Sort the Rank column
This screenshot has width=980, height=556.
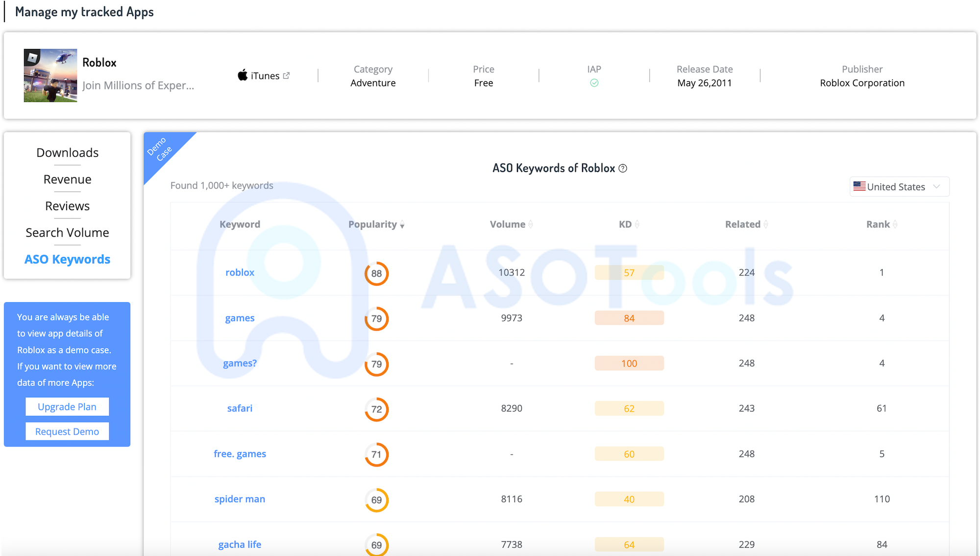895,224
